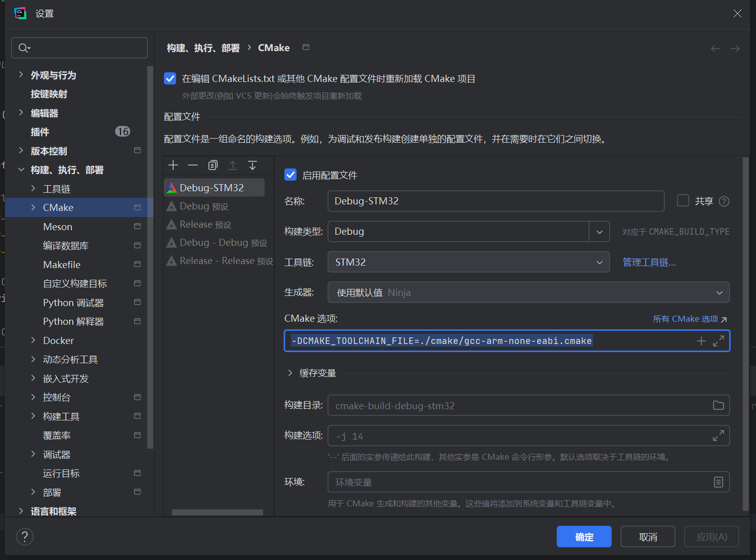Move selected profile down in list
Viewport: 756px width, 560px height.
pyautogui.click(x=253, y=165)
